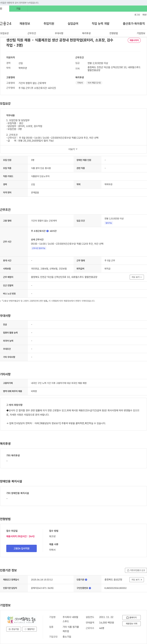View 채용정보 이력

coord(132,624)
